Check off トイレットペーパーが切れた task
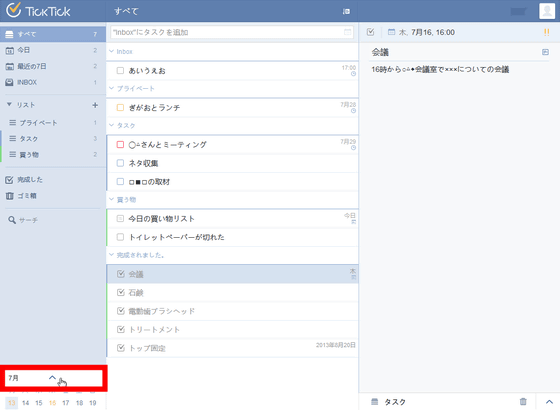 point(120,237)
